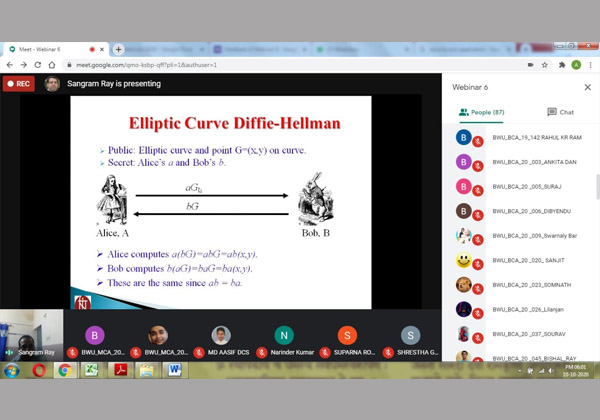
Task: Click muted mic icon for RAHUL KR RAM
Action: click(x=478, y=142)
